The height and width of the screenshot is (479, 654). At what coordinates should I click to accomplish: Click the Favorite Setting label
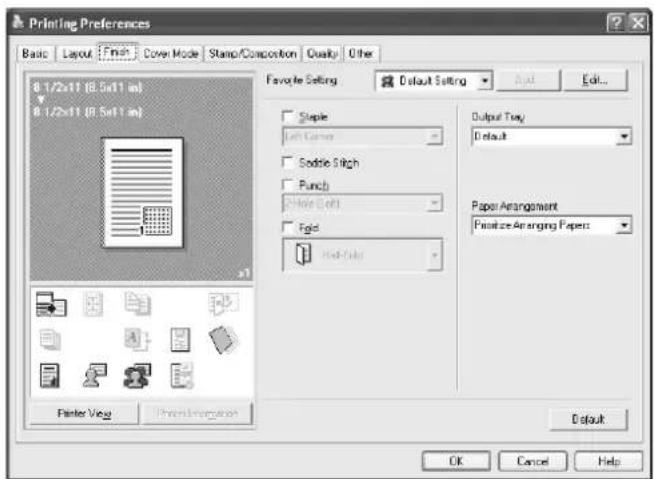click(x=302, y=80)
